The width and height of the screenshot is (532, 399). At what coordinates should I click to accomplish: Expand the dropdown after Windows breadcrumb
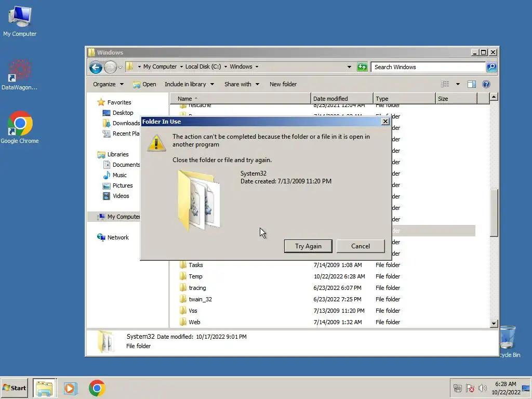click(257, 67)
